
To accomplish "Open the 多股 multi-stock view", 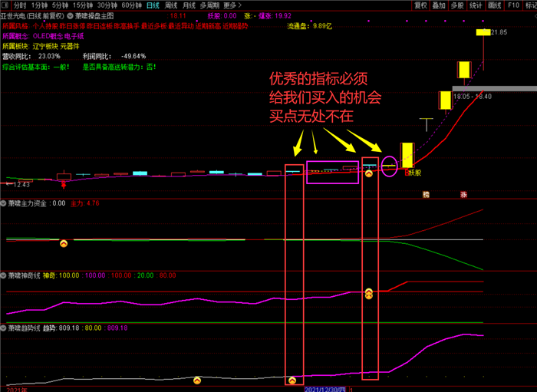I will point(457,5).
